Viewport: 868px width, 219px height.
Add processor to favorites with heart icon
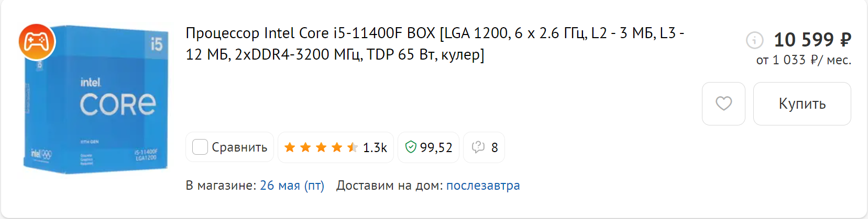tap(723, 103)
